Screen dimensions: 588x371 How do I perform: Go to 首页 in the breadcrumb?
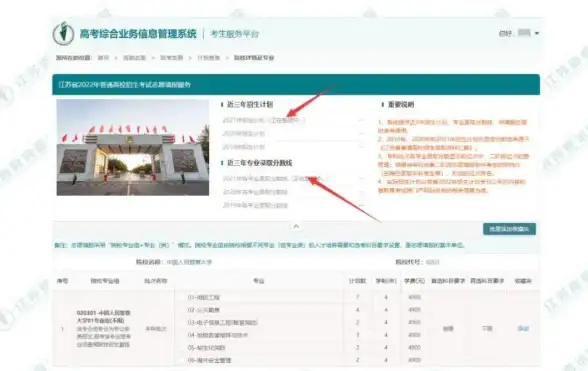click(x=103, y=58)
